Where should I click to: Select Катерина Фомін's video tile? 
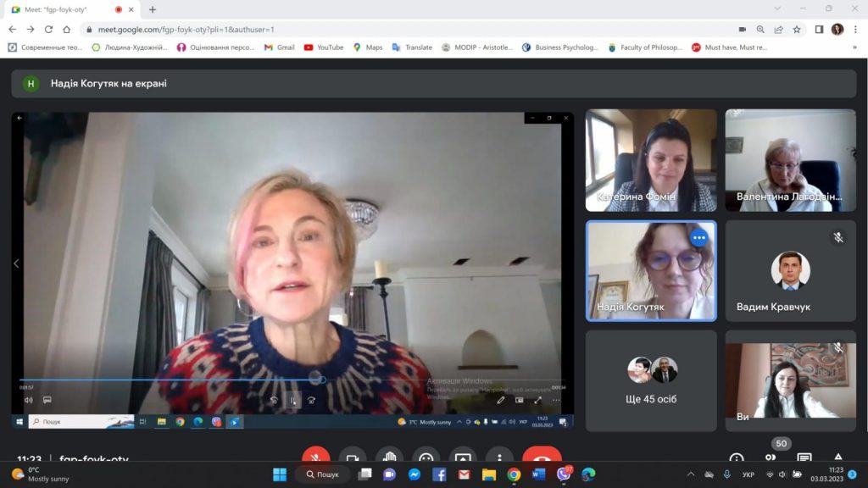click(651, 160)
